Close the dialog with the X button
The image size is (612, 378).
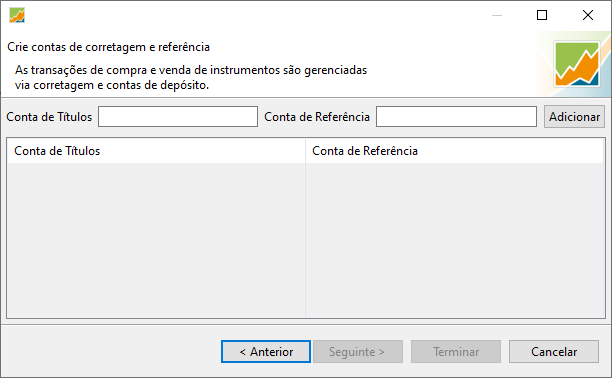point(588,15)
